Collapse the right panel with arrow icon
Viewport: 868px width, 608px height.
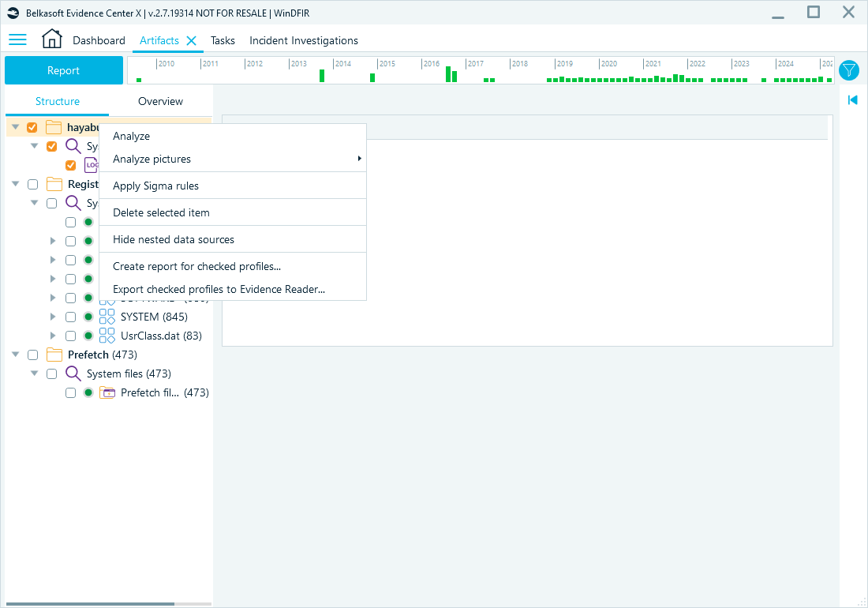852,99
